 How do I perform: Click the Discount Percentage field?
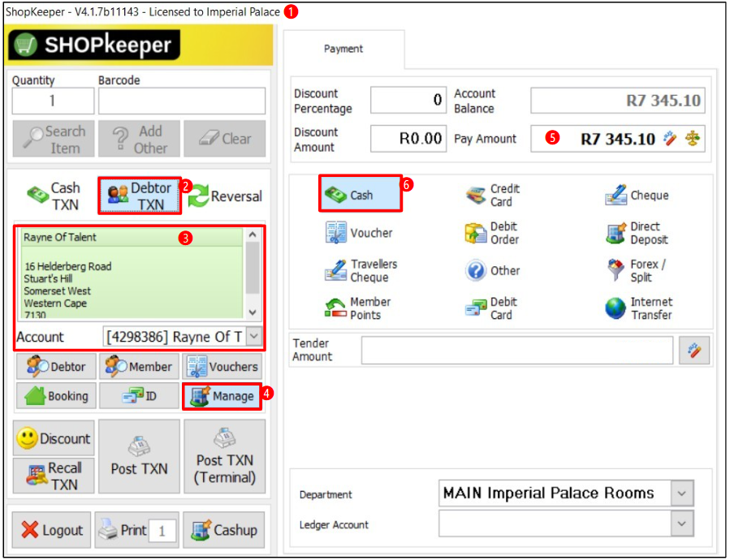(408, 100)
